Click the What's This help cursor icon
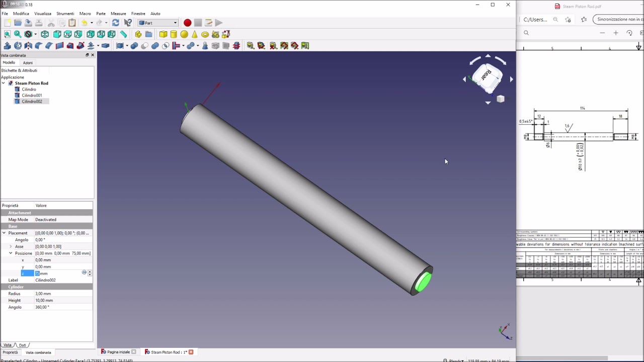Viewport: 644px width, 362px height. pos(128,23)
